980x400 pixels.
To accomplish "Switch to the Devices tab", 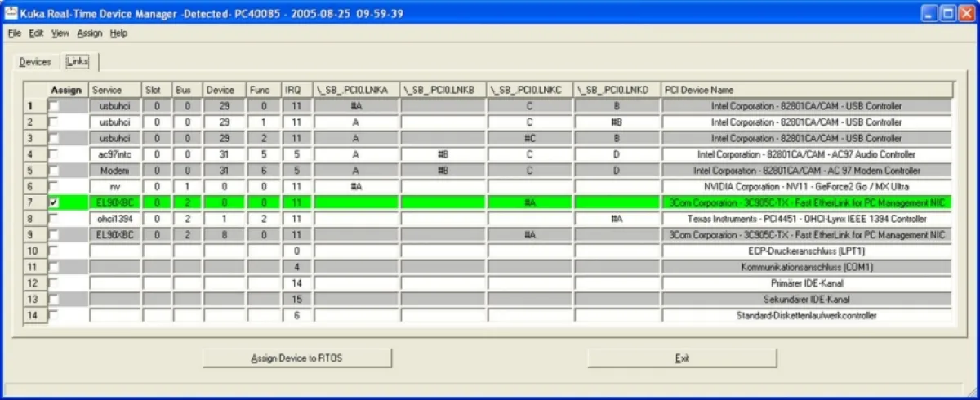I will coord(35,62).
